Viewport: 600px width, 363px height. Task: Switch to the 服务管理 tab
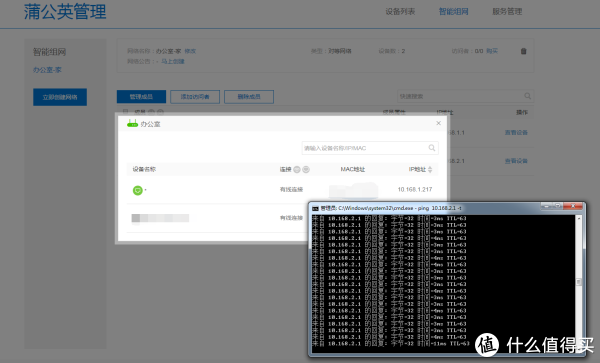pyautogui.click(x=507, y=11)
